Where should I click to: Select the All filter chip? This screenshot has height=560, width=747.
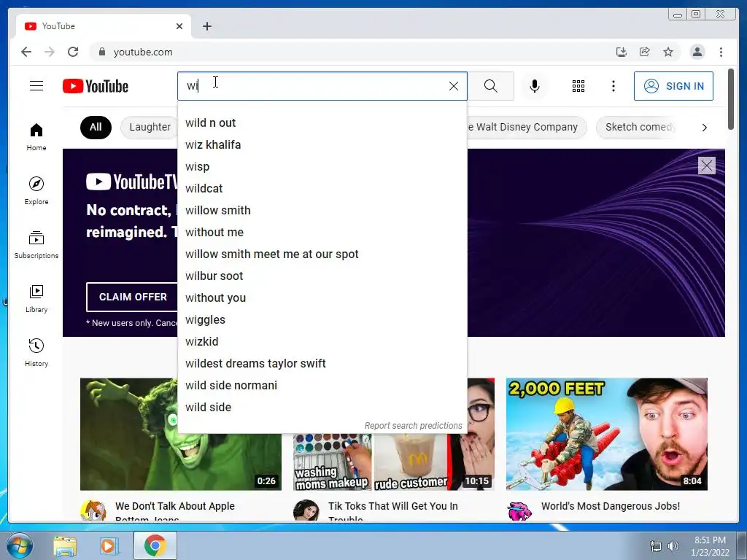[x=96, y=127]
